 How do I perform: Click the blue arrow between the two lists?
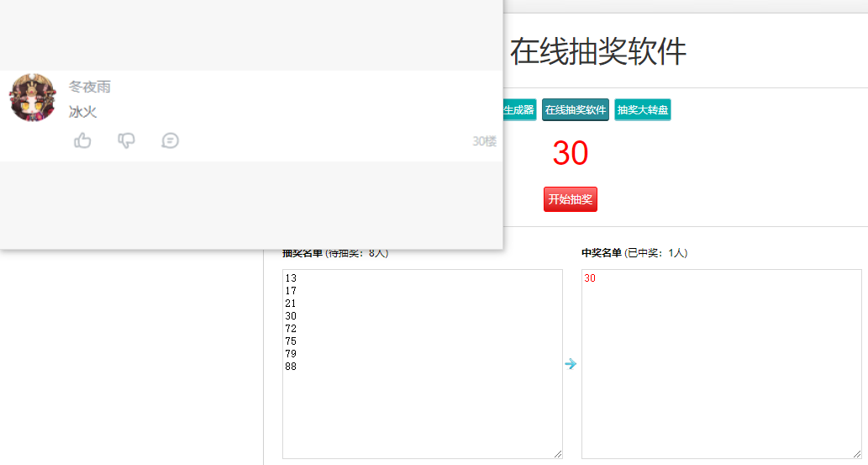pyautogui.click(x=571, y=364)
